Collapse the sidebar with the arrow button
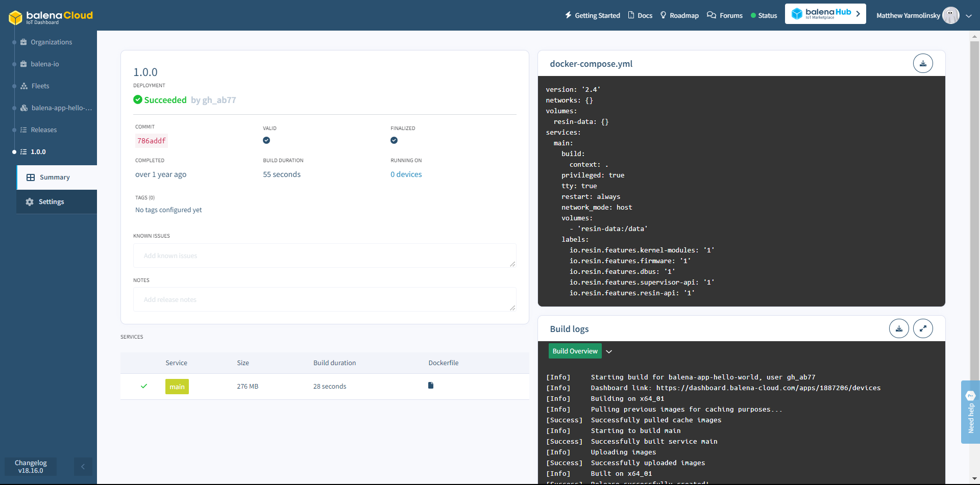Screen dimensions: 980x485 point(83,466)
